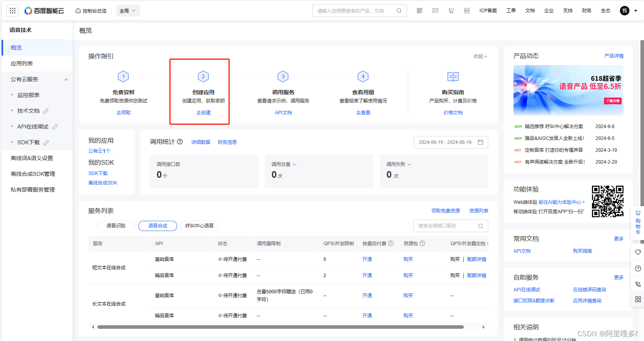The width and height of the screenshot is (644, 341).
Task: Open the 产品详情 link
Action: 614,56
